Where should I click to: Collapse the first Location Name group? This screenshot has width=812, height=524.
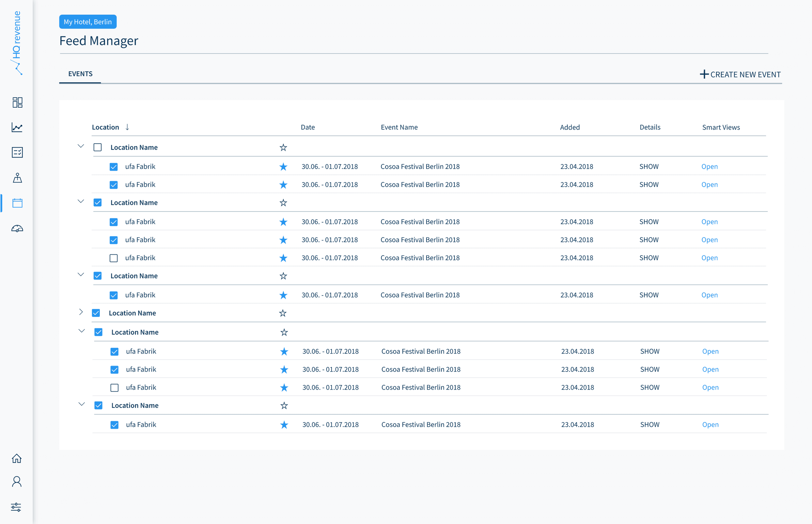(81, 146)
